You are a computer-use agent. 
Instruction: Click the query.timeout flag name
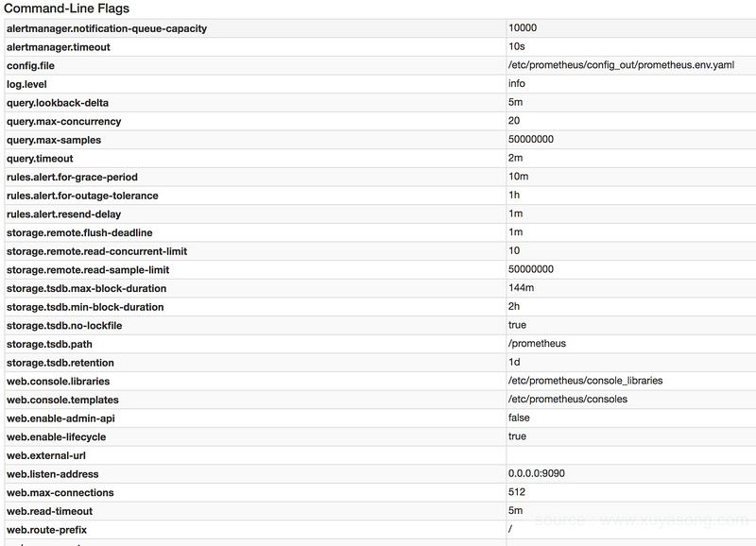(x=40, y=159)
